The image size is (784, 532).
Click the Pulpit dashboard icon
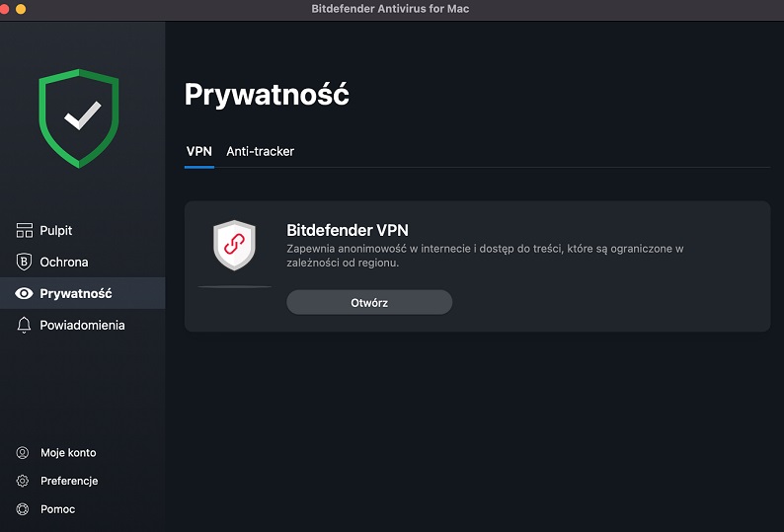(x=24, y=231)
